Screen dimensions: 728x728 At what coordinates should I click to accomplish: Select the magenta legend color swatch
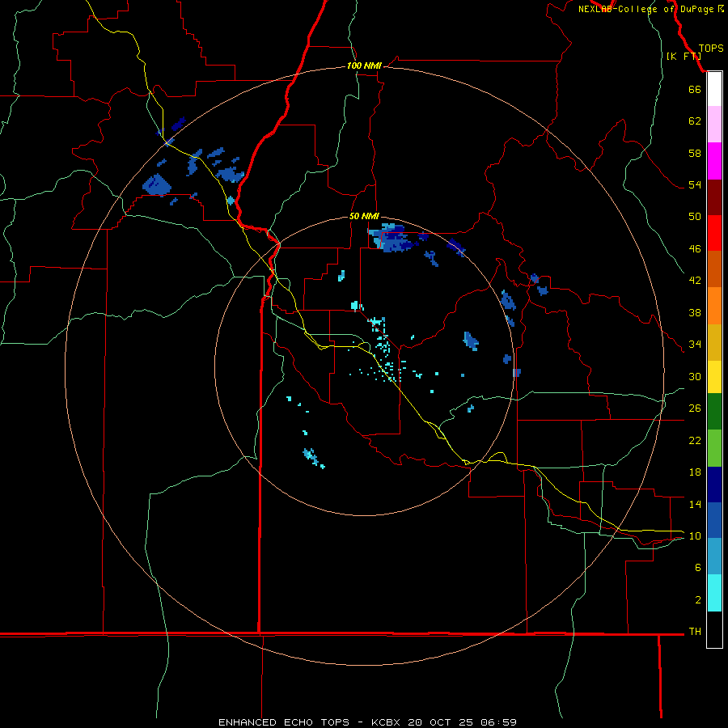tap(714, 161)
